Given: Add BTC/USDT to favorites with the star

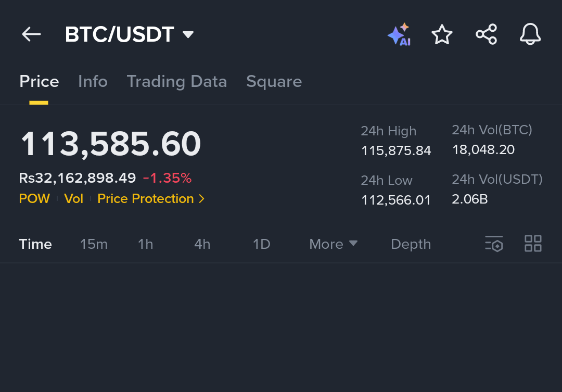Looking at the screenshot, I should [x=442, y=35].
